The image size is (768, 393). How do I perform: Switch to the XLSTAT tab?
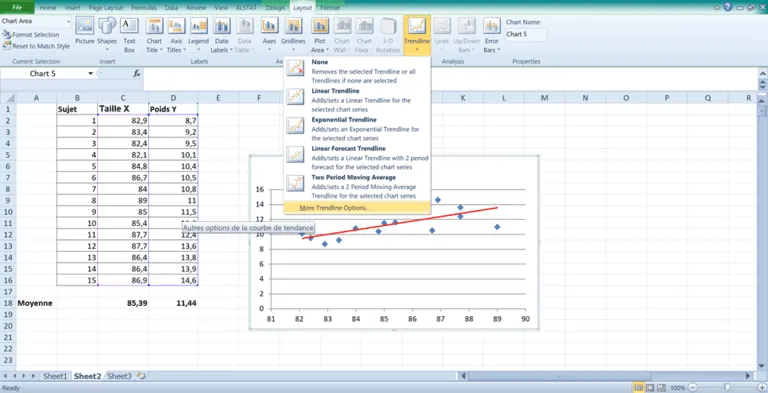click(x=246, y=8)
